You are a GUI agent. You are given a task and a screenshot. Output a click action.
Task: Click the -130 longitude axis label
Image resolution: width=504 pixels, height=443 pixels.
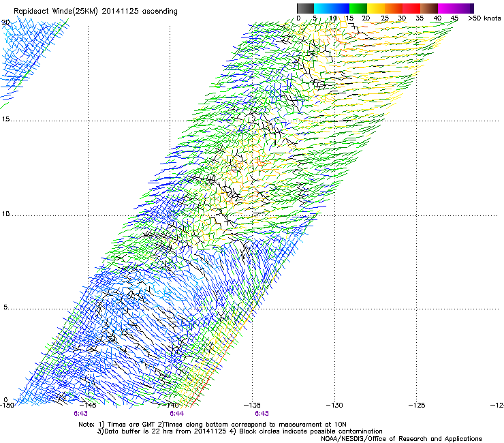[334, 405]
